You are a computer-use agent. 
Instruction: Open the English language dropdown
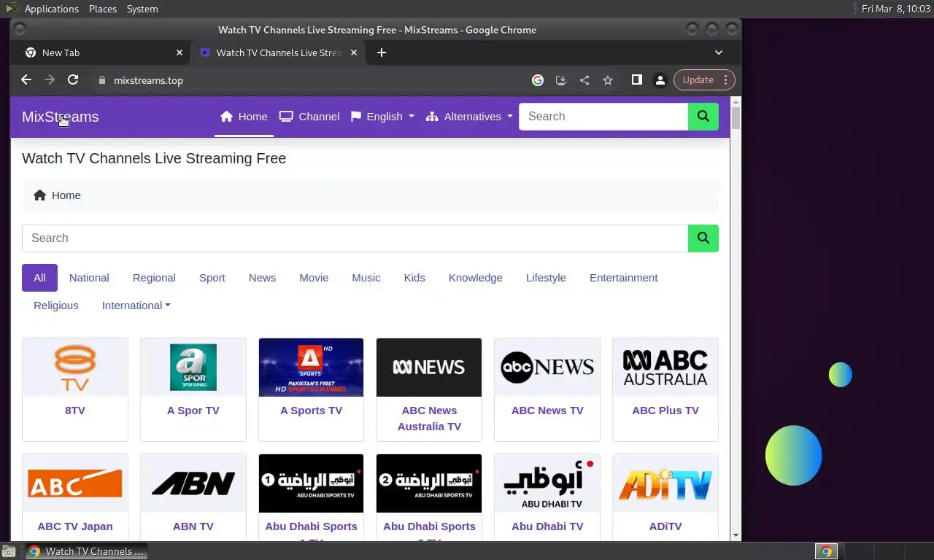(382, 117)
